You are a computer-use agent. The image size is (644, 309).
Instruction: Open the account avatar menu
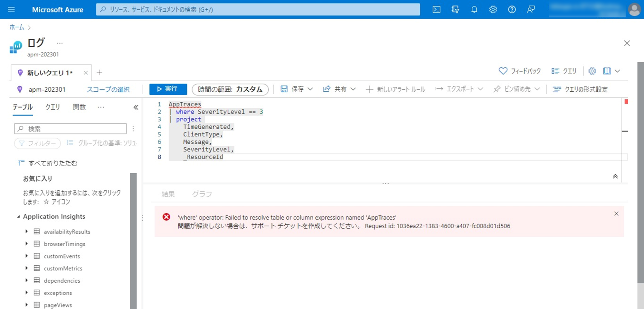[x=634, y=10]
